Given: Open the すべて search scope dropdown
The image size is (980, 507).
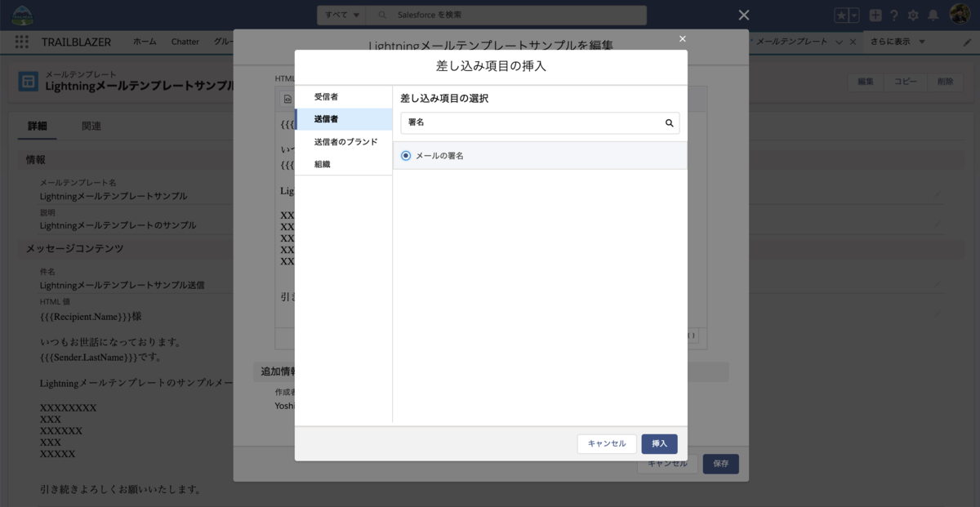Looking at the screenshot, I should (341, 16).
